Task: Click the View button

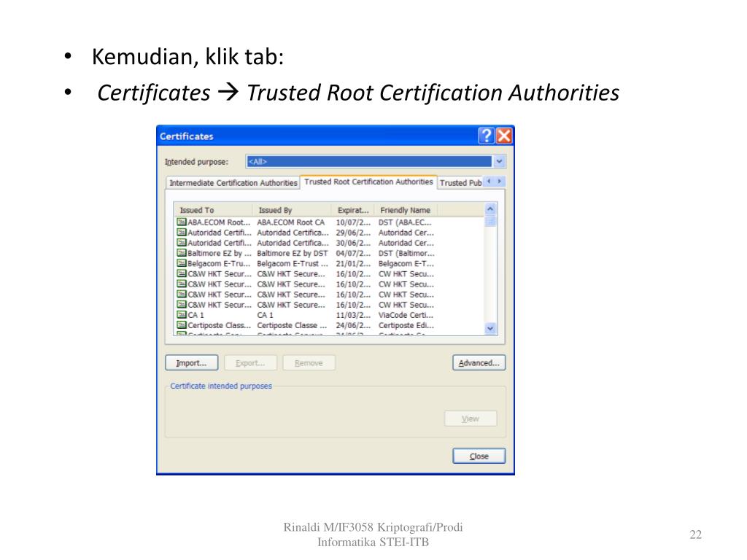Action: (471, 419)
